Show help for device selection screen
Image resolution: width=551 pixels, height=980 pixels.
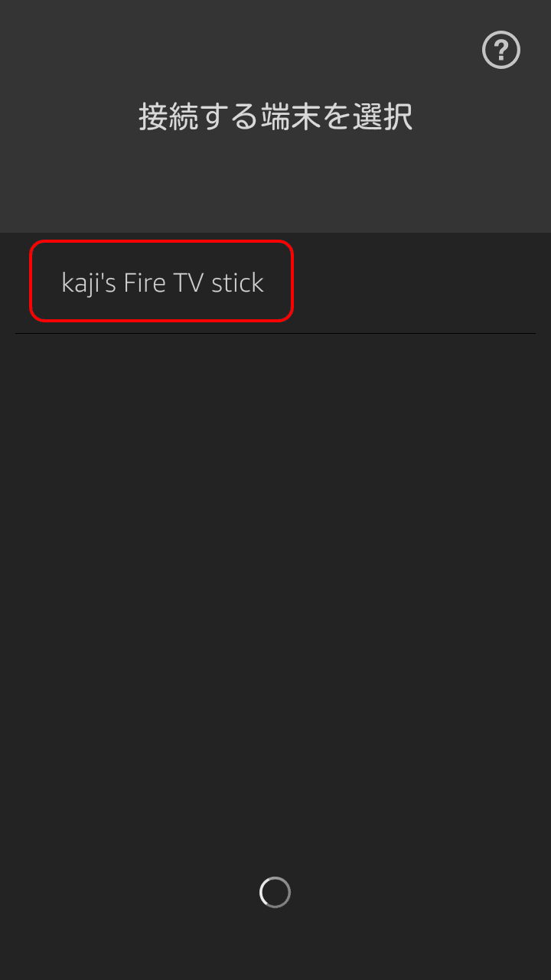[x=501, y=51]
